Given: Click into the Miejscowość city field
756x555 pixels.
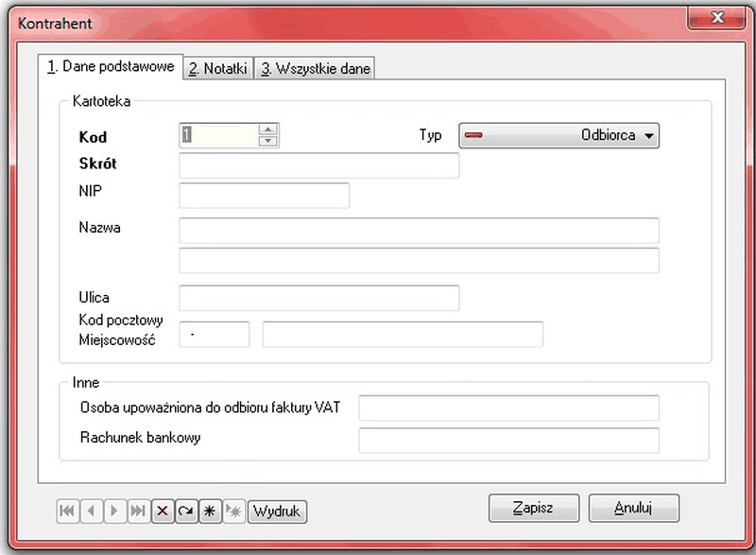Looking at the screenshot, I should (x=403, y=334).
